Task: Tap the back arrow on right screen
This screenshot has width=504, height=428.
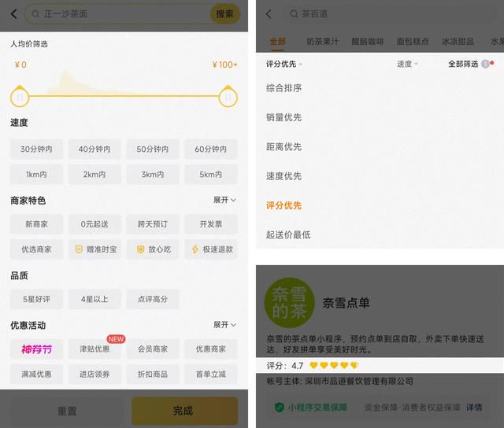Action: [269, 14]
